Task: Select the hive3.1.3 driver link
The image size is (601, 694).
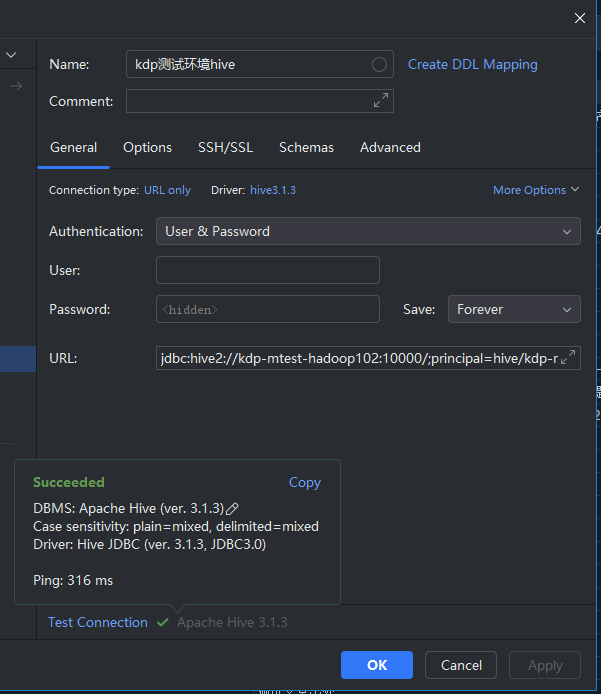Action: [x=273, y=190]
